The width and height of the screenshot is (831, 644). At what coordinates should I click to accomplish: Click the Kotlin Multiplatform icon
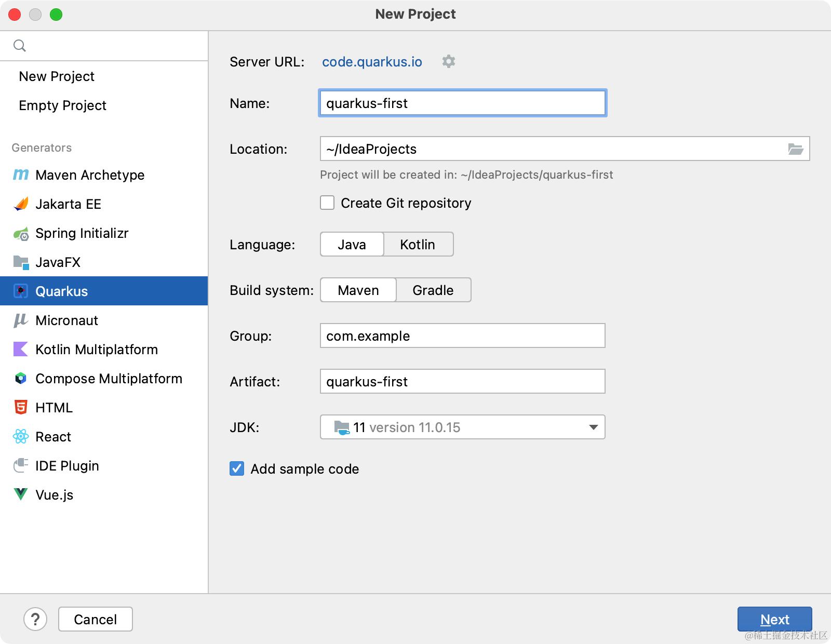pos(21,350)
